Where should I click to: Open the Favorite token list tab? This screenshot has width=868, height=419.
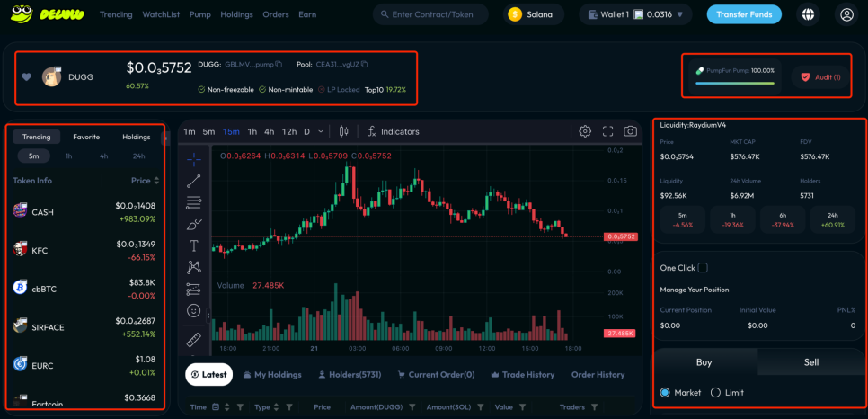coord(86,137)
